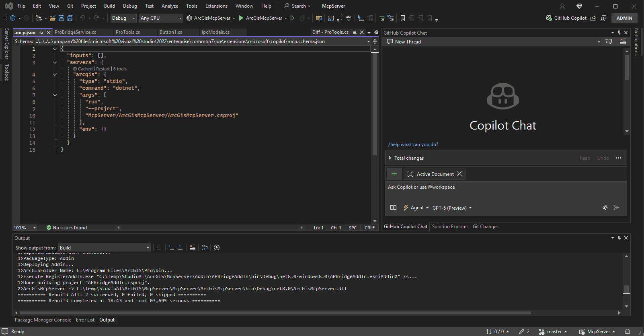Switch to the Solution Explorer tab
Viewport: 644px width, 336px height.
point(450,227)
